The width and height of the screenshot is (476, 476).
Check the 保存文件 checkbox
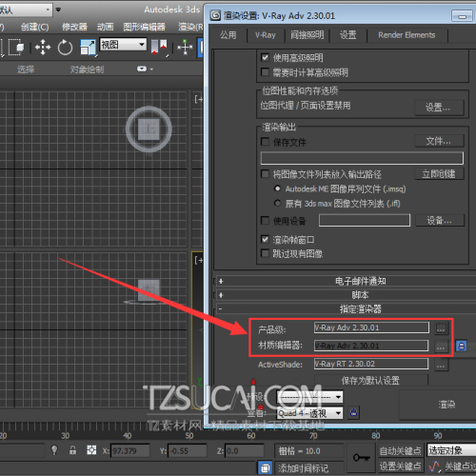pos(265,142)
